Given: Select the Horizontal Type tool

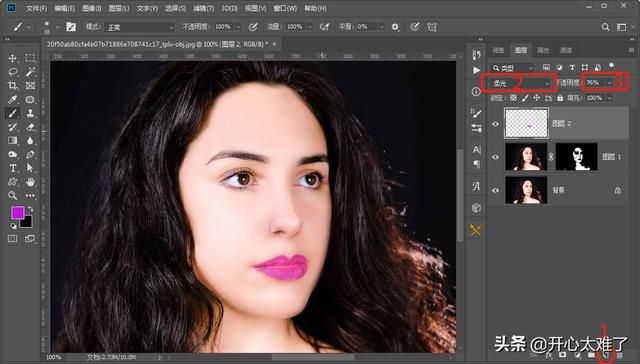Looking at the screenshot, I should coord(13,168).
